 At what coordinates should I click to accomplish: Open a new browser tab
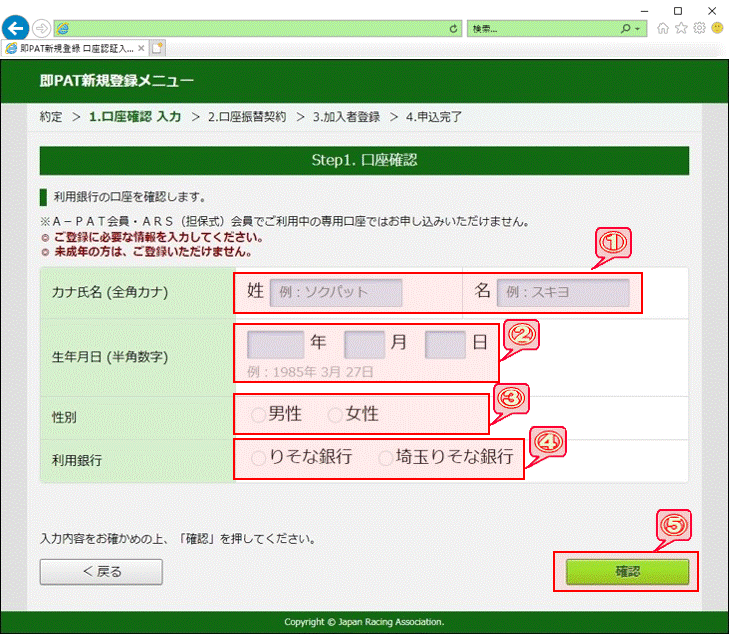point(157,48)
